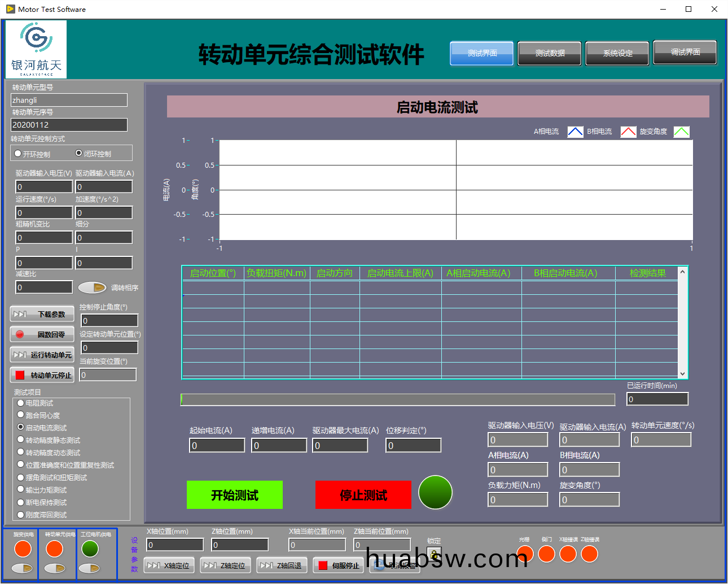Select the 电阻测试 test item
This screenshot has width=728, height=584.
click(x=21, y=403)
